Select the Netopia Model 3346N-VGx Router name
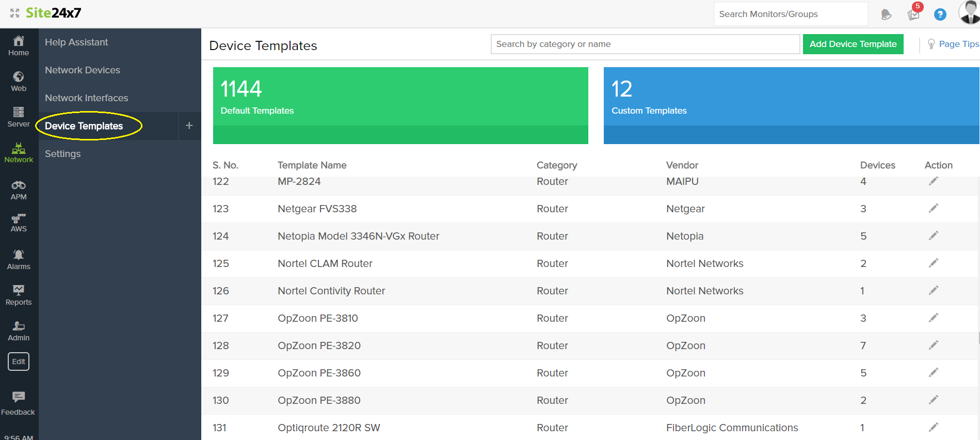The height and width of the screenshot is (440, 980). (359, 236)
